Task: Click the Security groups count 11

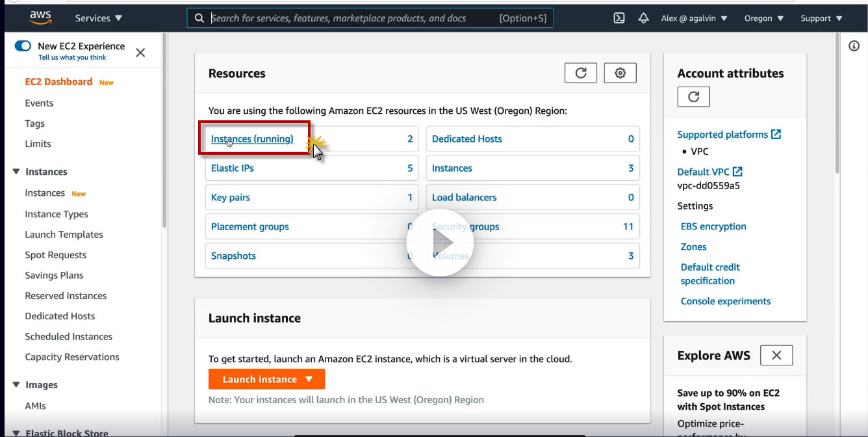Action: click(x=628, y=226)
